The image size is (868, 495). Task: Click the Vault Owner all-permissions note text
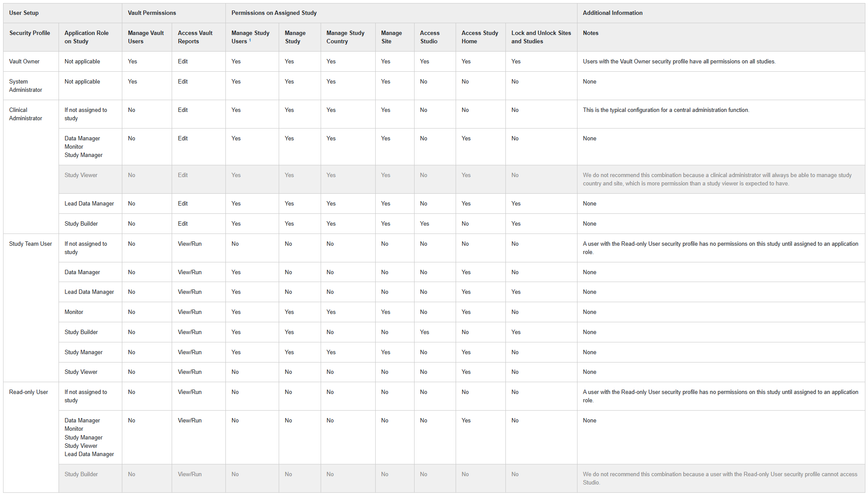pos(679,62)
